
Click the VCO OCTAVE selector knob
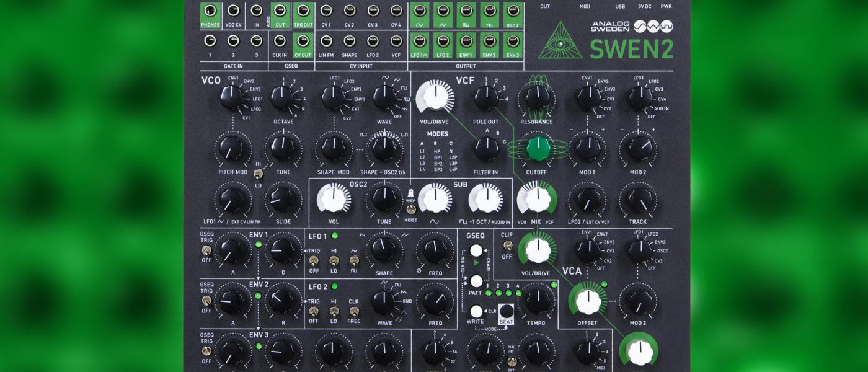click(283, 97)
